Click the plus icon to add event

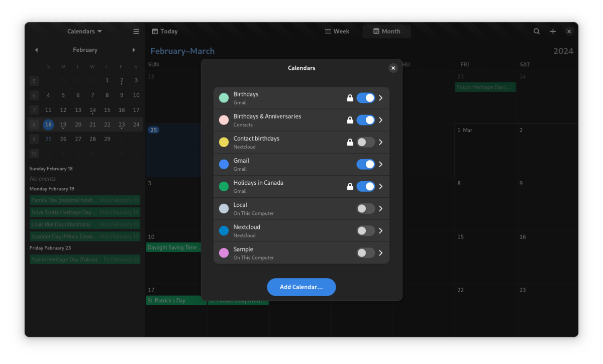click(x=553, y=31)
